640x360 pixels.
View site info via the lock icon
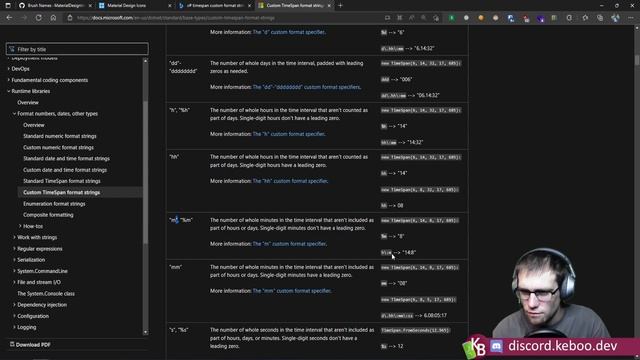70,18
